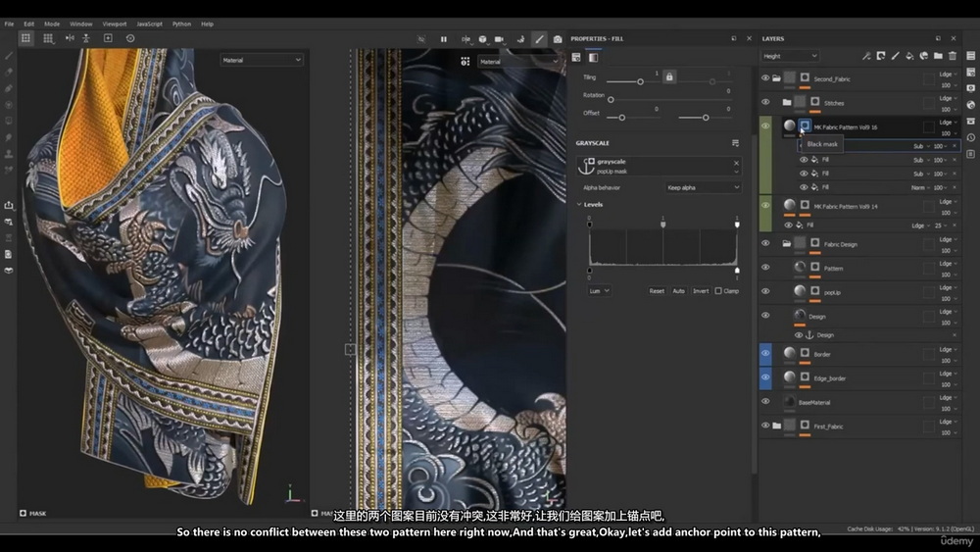Add a paint layer with brush icon
The image size is (980, 552).
(895, 56)
